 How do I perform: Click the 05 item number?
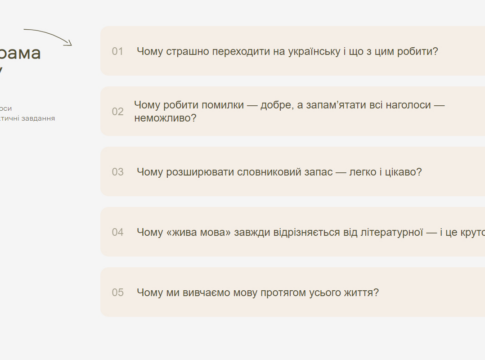[x=117, y=292]
